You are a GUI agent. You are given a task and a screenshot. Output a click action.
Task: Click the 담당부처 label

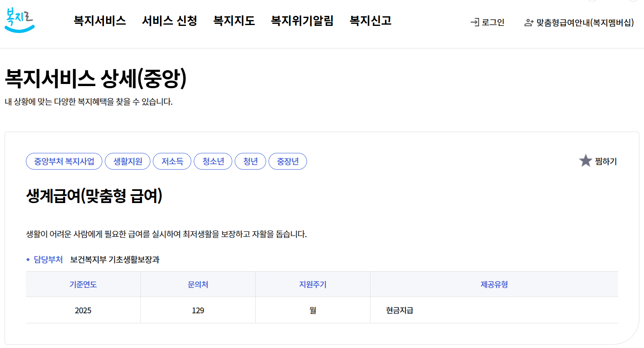click(48, 259)
